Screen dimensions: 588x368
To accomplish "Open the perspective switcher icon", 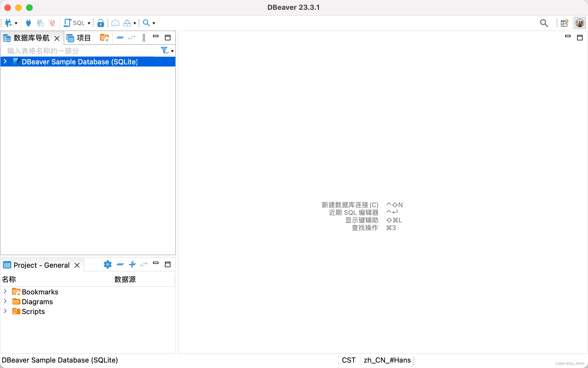I will point(565,23).
